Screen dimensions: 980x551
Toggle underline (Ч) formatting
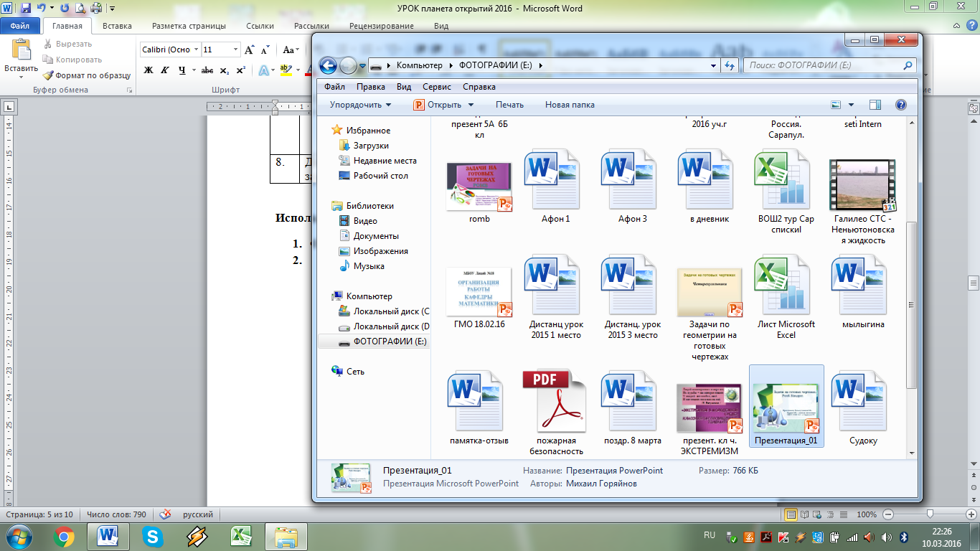[182, 70]
